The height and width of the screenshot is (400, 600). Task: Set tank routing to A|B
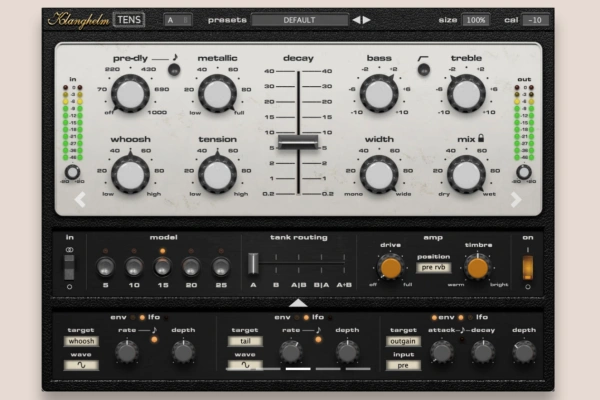click(298, 285)
